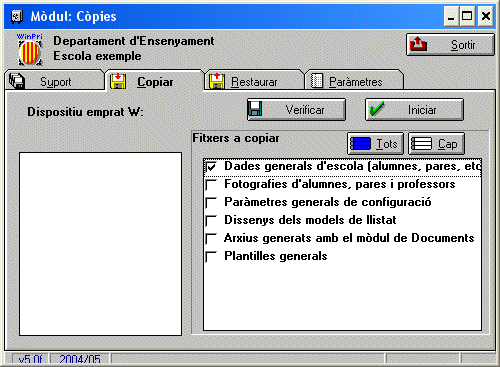Switch to the Suport tab

[x=55, y=80]
